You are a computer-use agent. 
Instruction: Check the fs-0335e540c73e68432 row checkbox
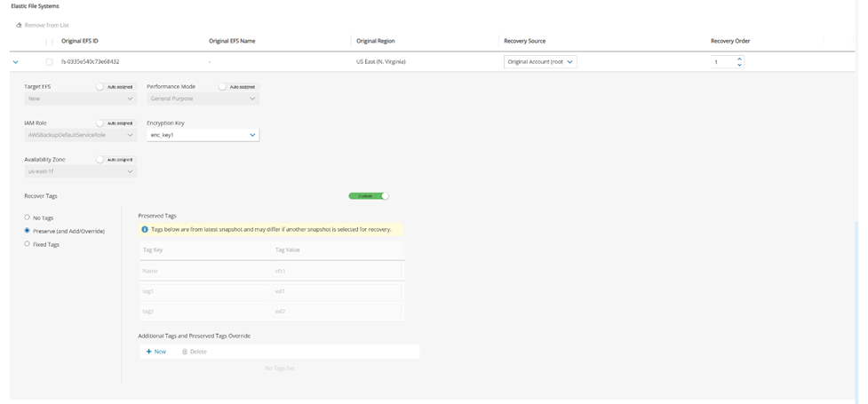tap(49, 62)
